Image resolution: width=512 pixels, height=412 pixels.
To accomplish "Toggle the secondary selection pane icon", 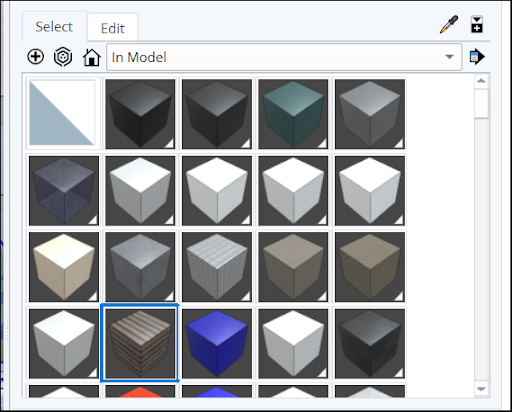I will coord(477,24).
